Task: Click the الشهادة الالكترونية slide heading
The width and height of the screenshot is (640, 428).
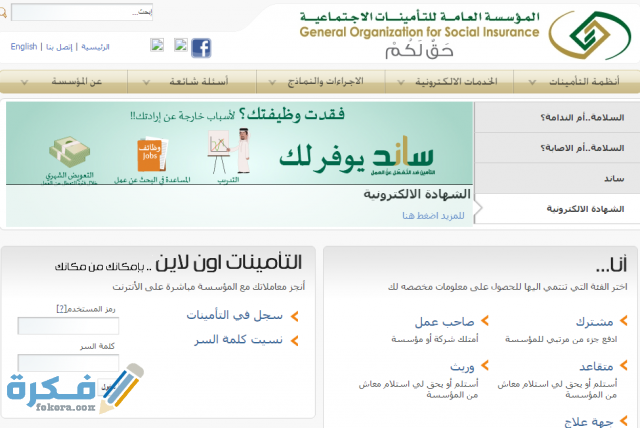Action: click(x=417, y=194)
